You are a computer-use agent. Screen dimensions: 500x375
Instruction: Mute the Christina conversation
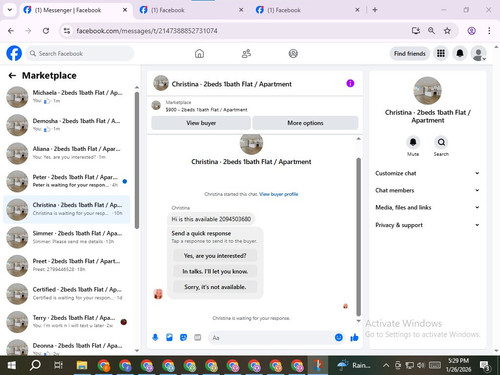413,143
